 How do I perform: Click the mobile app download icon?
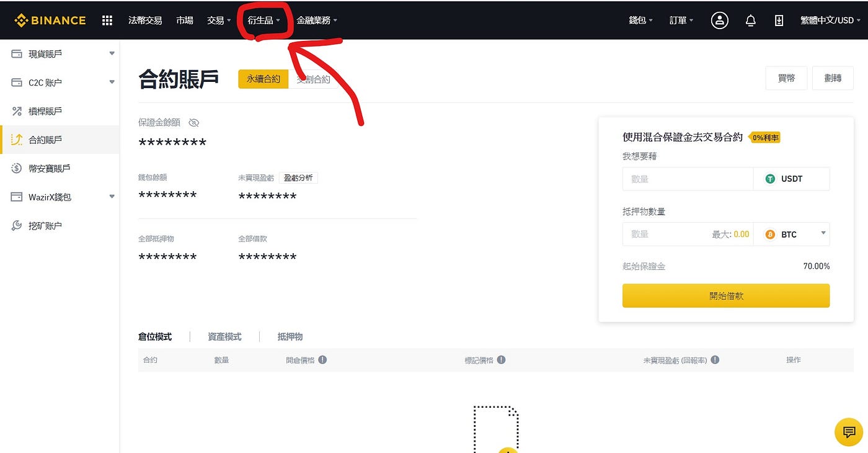click(779, 20)
